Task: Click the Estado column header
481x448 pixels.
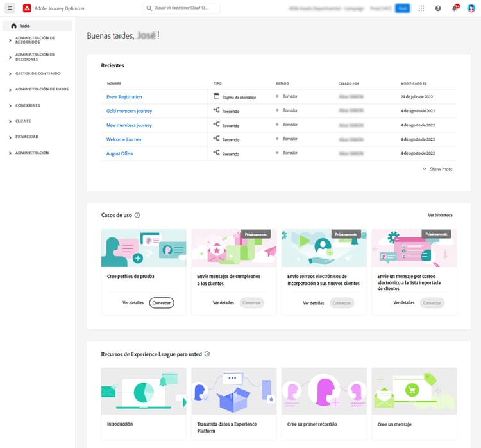Action: [x=283, y=83]
